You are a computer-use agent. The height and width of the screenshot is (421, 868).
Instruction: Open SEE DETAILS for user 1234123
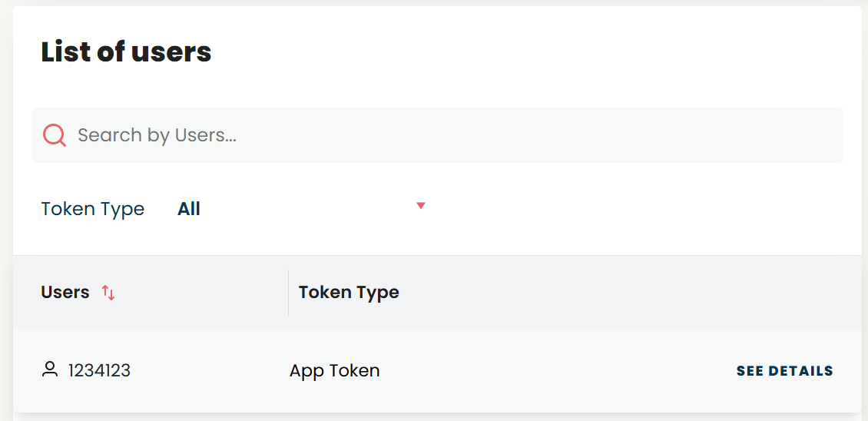784,370
